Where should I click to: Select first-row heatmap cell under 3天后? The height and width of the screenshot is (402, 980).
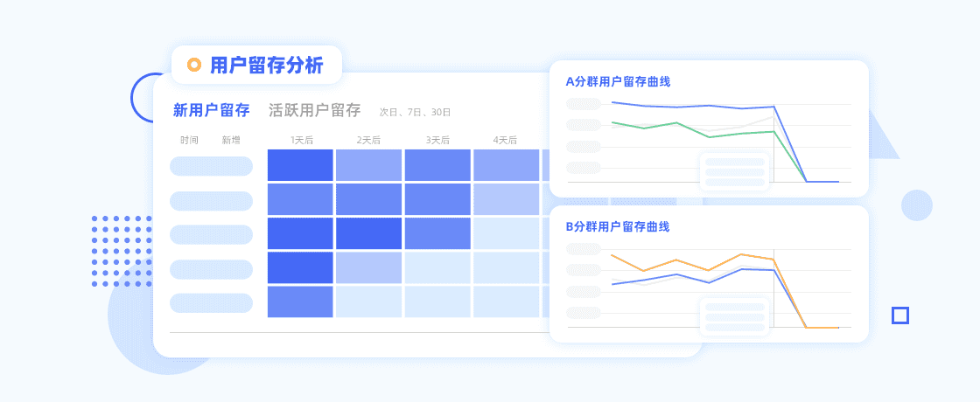pos(437,165)
